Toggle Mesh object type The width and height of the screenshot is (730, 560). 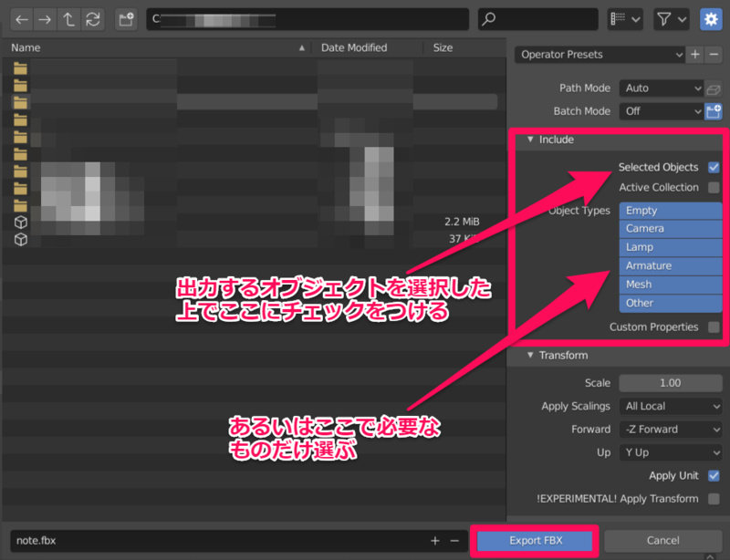coord(671,285)
